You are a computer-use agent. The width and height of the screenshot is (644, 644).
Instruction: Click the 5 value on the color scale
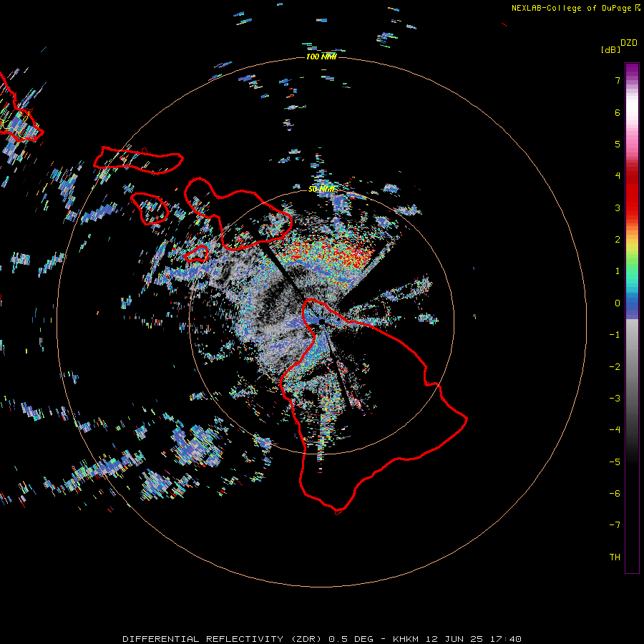(x=618, y=144)
